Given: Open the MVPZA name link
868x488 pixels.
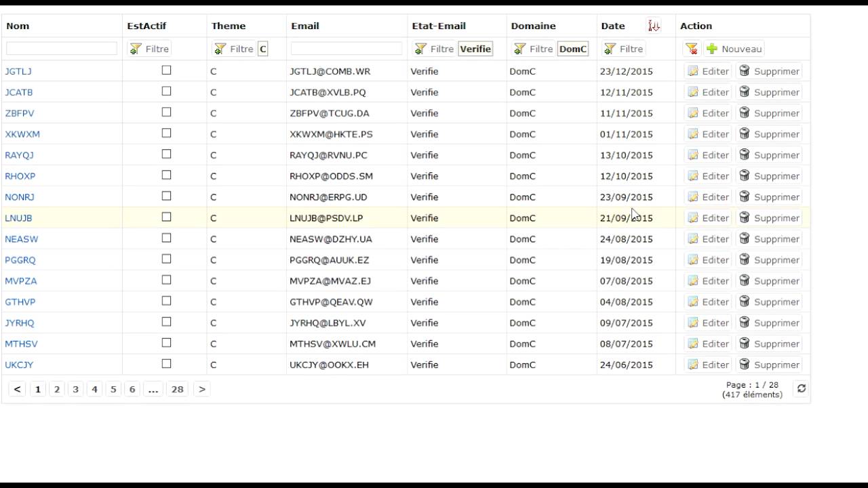Looking at the screenshot, I should point(21,281).
